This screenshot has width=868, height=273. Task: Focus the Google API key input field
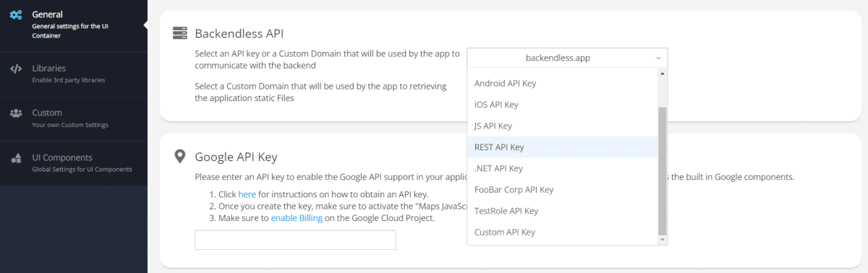point(295,240)
